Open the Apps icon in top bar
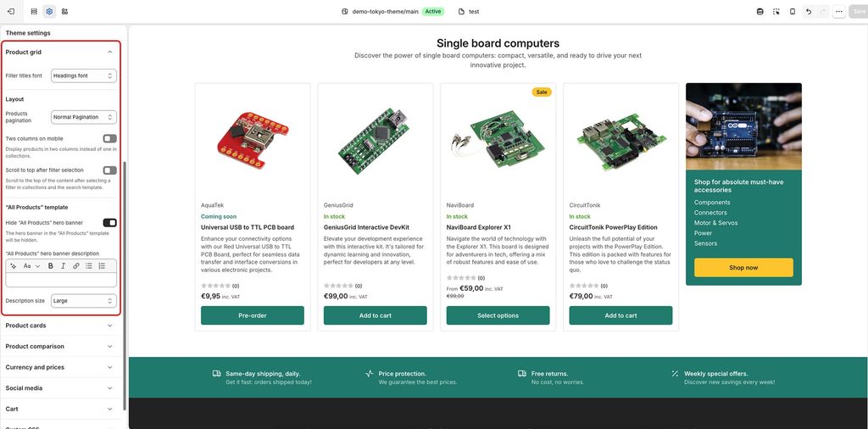868x429 pixels. click(64, 12)
